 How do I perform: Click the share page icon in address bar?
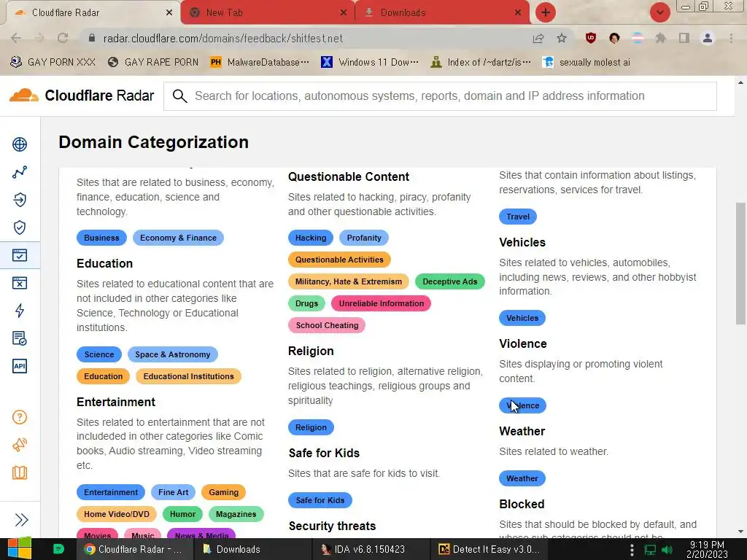click(x=538, y=38)
